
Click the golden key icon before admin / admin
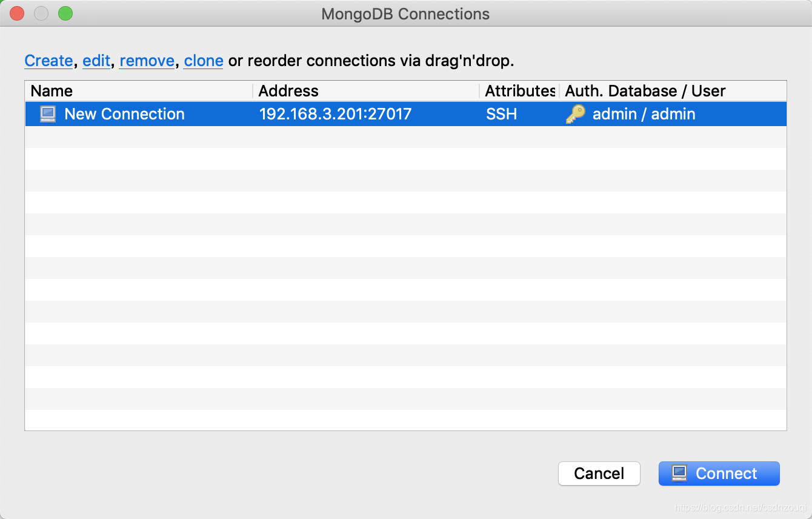[575, 114]
